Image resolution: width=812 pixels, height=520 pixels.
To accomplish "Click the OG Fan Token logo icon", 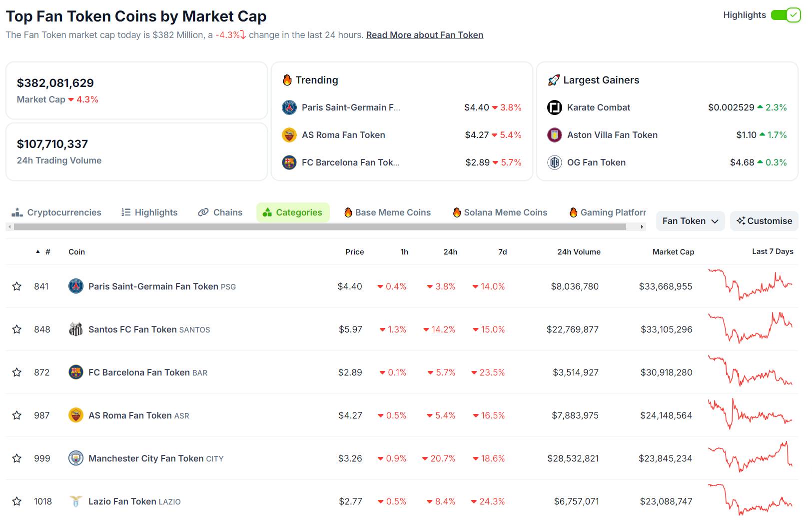I will pos(555,162).
